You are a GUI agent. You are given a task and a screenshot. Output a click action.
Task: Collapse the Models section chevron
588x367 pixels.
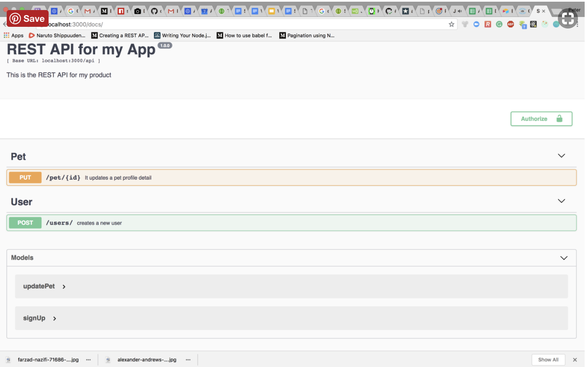pyautogui.click(x=564, y=258)
